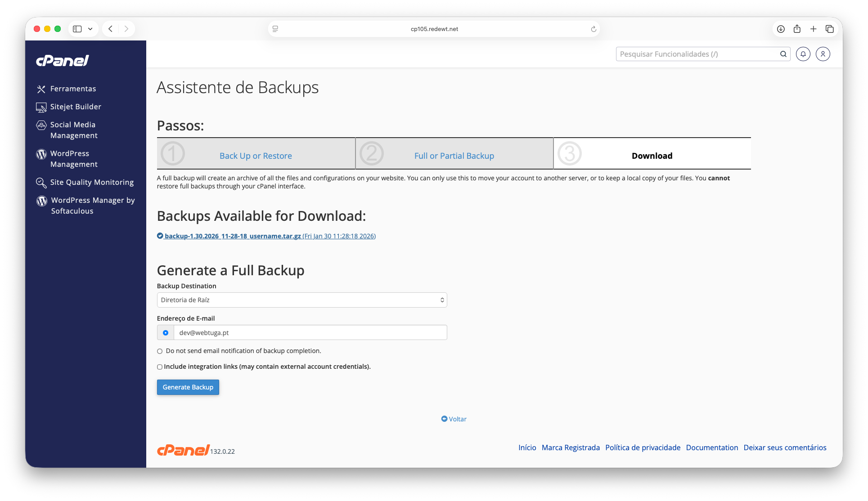Open Site Quality Monitoring sidebar item

[x=92, y=182]
